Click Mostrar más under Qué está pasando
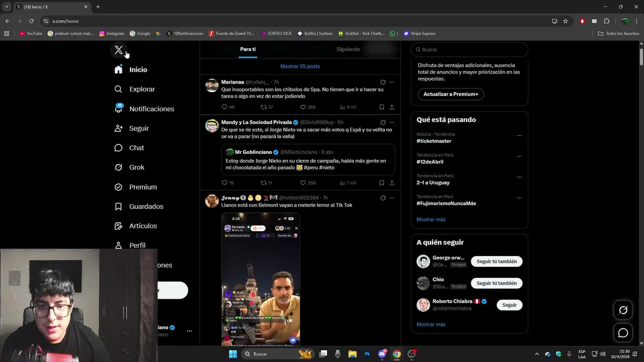The height and width of the screenshot is (362, 644). tap(431, 220)
